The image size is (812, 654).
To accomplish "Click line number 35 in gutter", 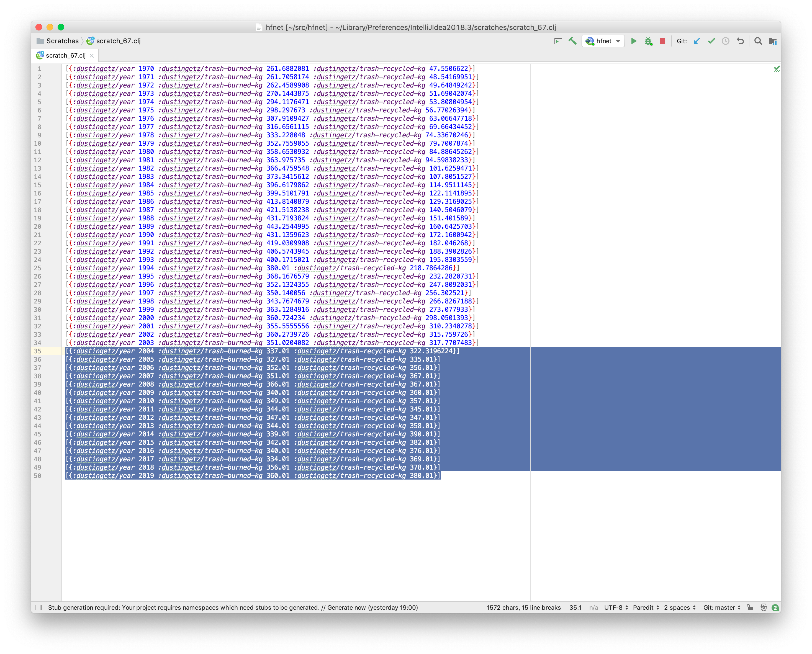I will 38,351.
